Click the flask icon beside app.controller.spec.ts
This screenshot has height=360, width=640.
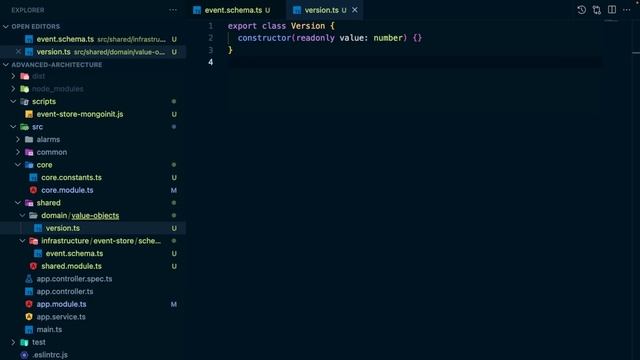point(29,279)
